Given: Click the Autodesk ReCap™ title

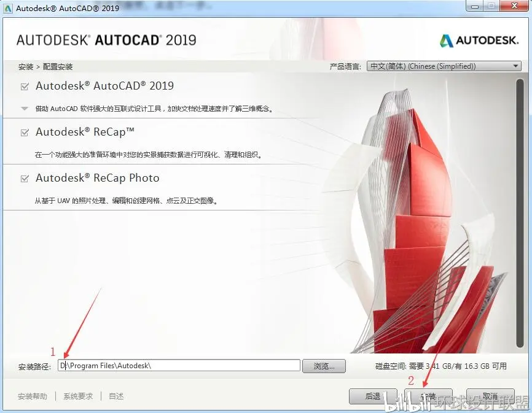Looking at the screenshot, I should tap(85, 132).
